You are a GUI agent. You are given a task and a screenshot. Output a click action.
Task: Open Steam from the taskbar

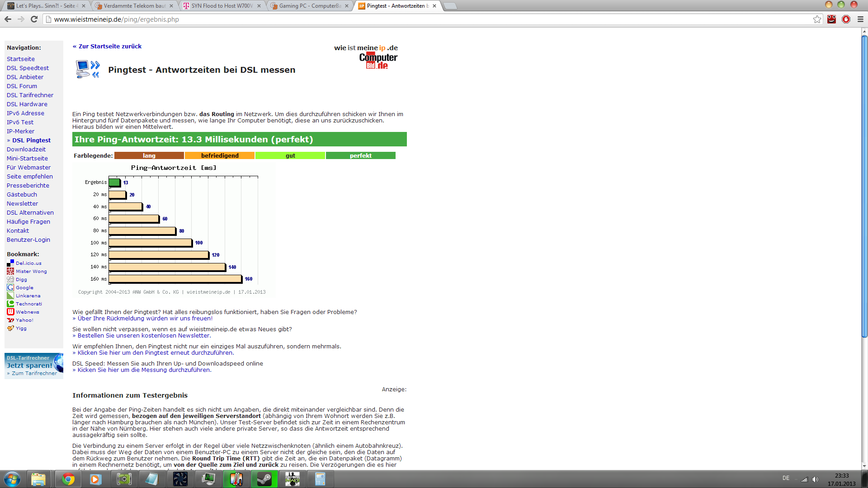pos(264,479)
